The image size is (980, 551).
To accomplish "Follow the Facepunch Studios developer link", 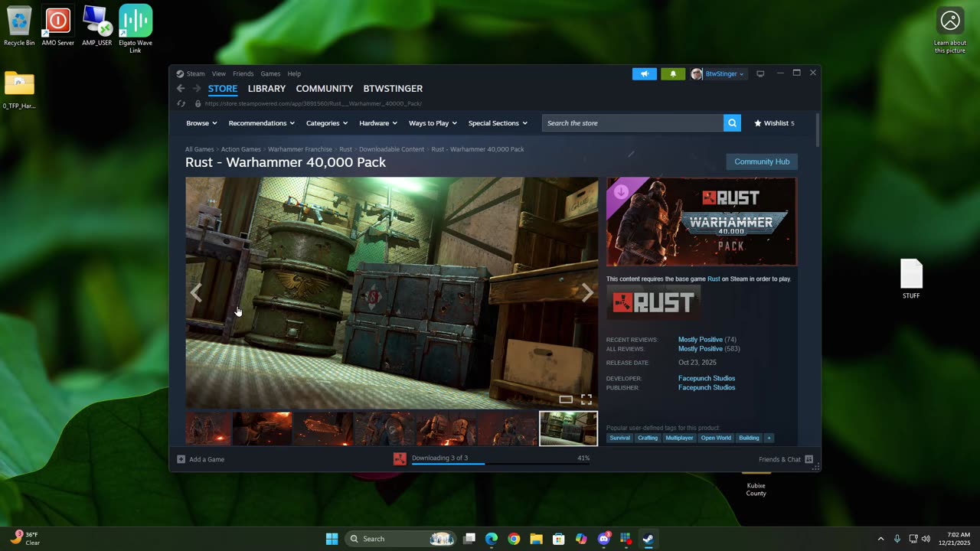I will 707,378.
